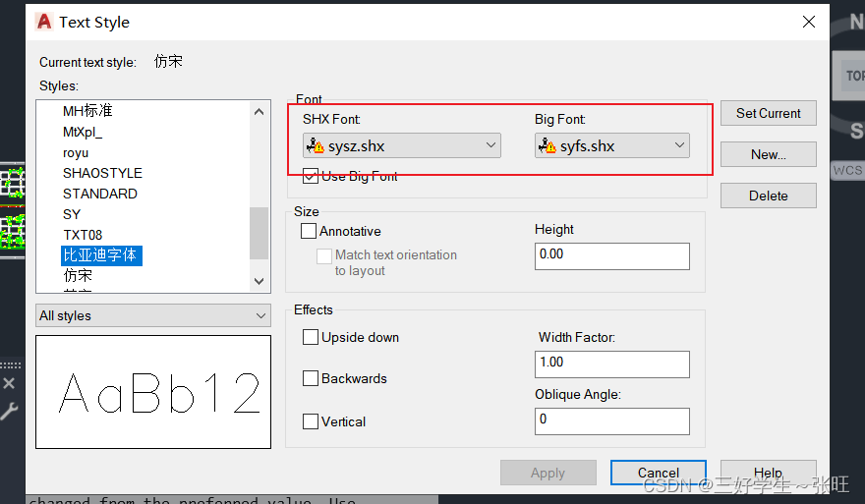The image size is (865, 504).
Task: Select the MtXpl_ style
Action: click(83, 133)
